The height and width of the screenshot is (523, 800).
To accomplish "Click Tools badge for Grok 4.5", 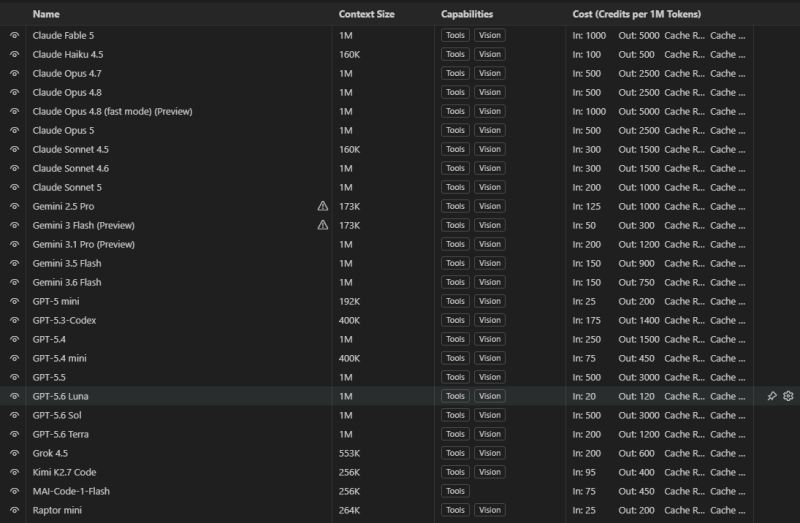I will tap(455, 453).
